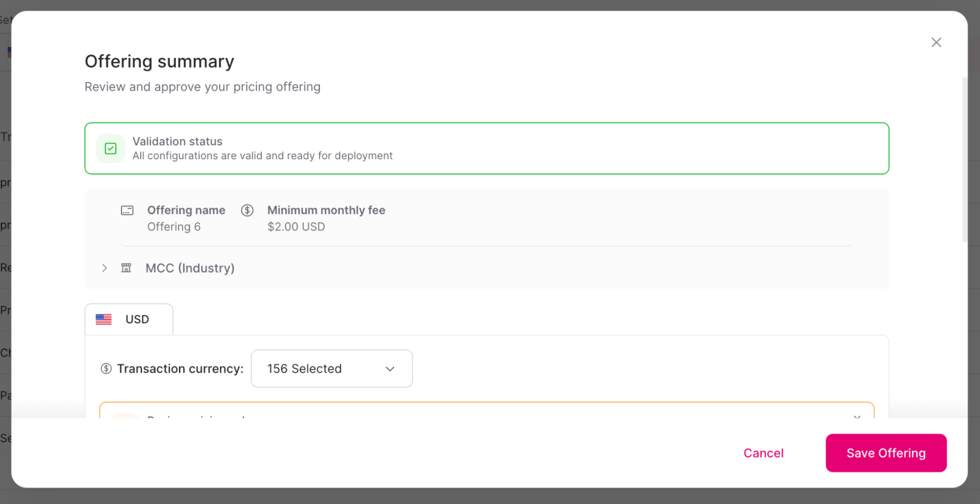Close the Offering summary dialog
The width and height of the screenshot is (980, 504).
tap(936, 42)
